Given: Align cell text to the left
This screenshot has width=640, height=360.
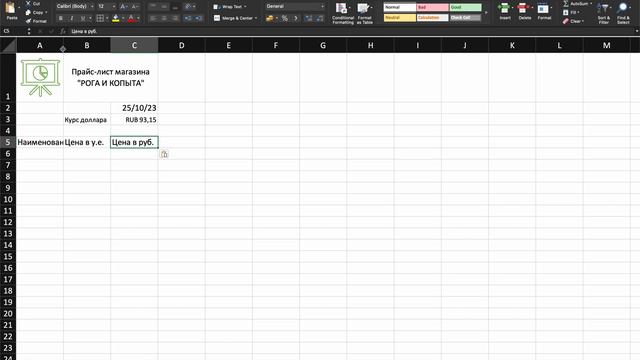Looking at the screenshot, I should click(153, 18).
